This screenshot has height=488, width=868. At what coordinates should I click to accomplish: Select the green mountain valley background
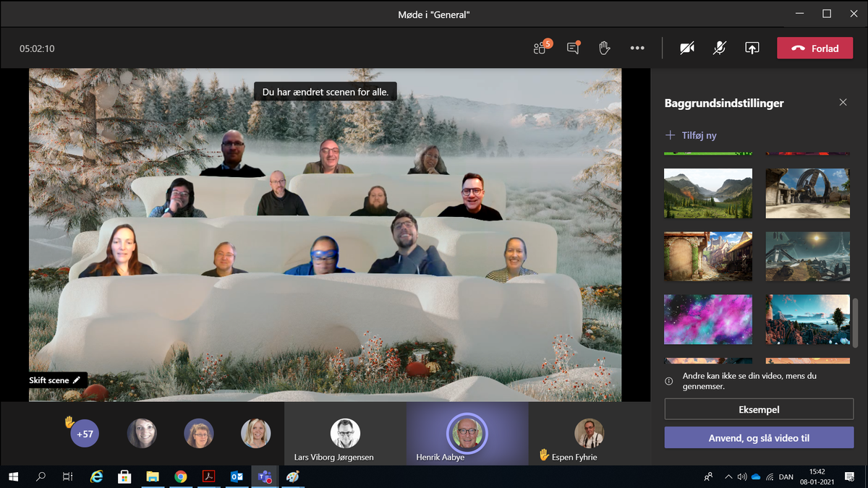[x=708, y=193]
